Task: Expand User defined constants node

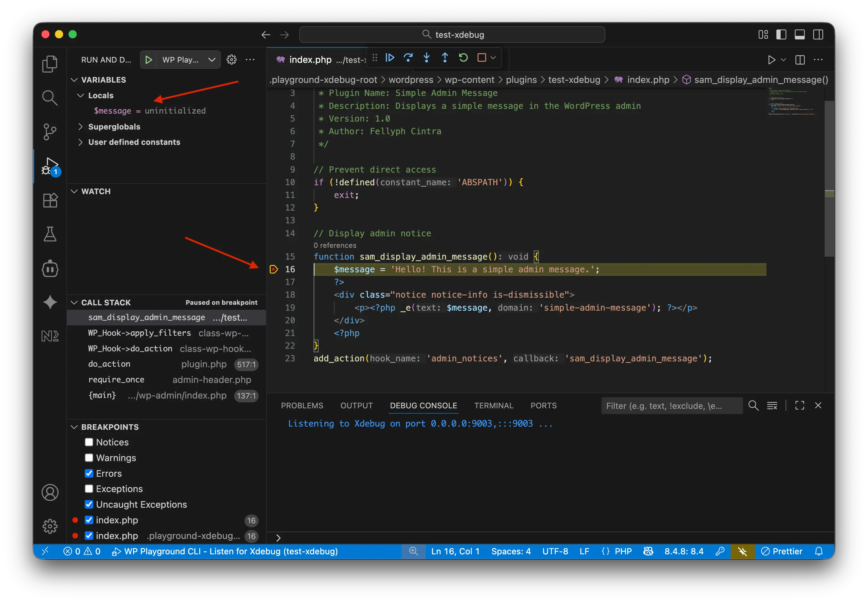Action: [x=81, y=142]
